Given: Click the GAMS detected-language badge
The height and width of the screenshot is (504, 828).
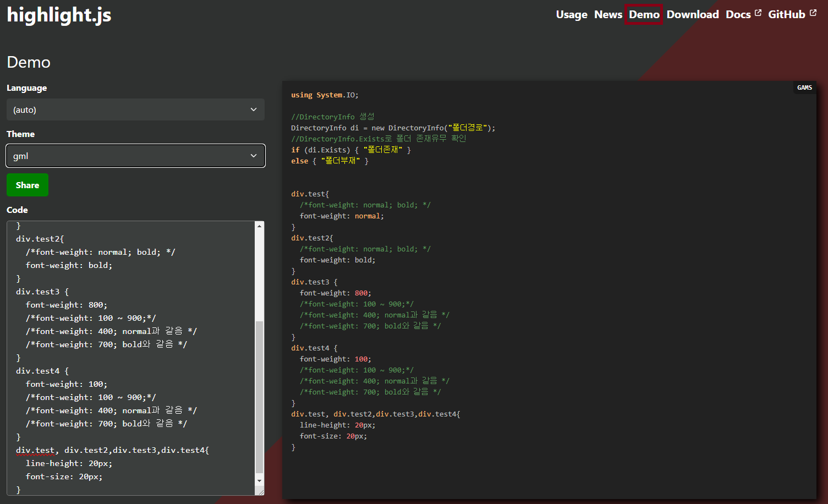Looking at the screenshot, I should (x=804, y=87).
